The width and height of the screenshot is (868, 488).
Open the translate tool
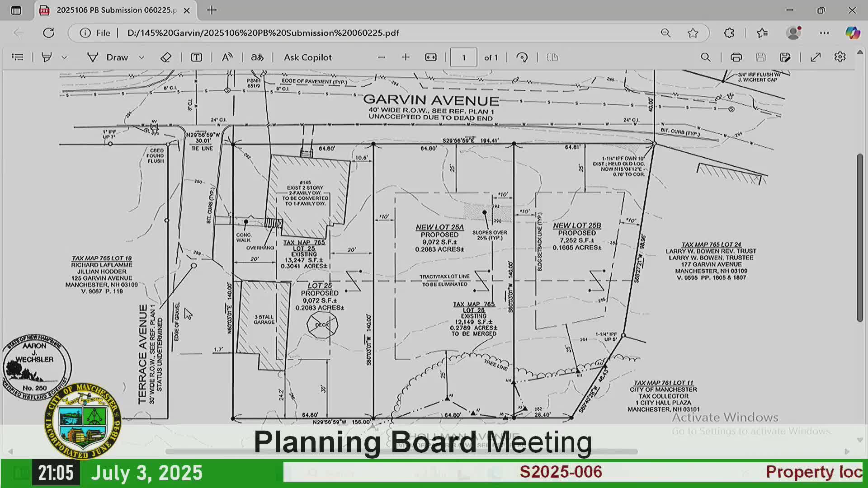click(257, 57)
